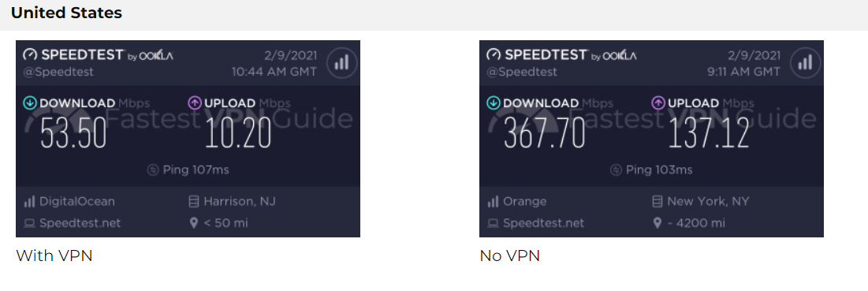Click the download arrow icon in No VPN result
This screenshot has height=291, width=868.
[494, 103]
